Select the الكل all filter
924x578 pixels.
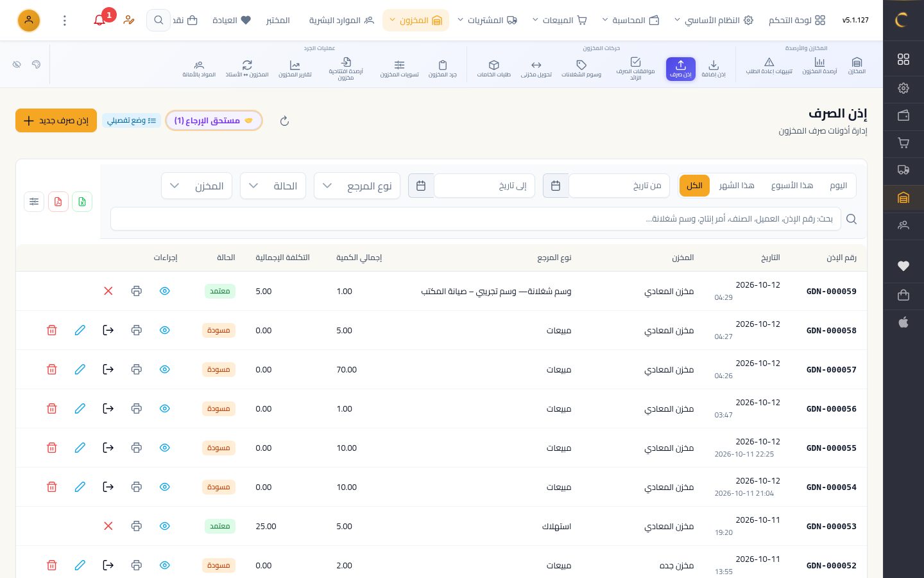(x=695, y=186)
